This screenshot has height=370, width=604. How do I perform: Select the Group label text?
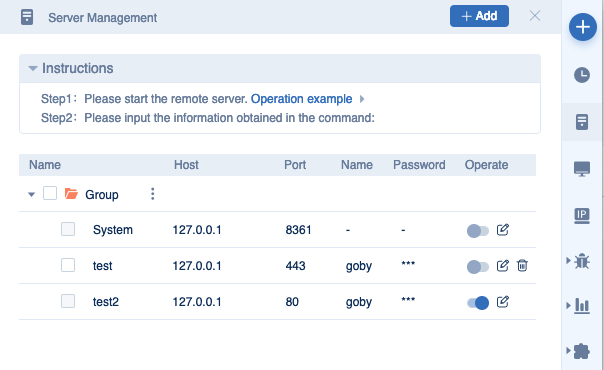(x=102, y=194)
